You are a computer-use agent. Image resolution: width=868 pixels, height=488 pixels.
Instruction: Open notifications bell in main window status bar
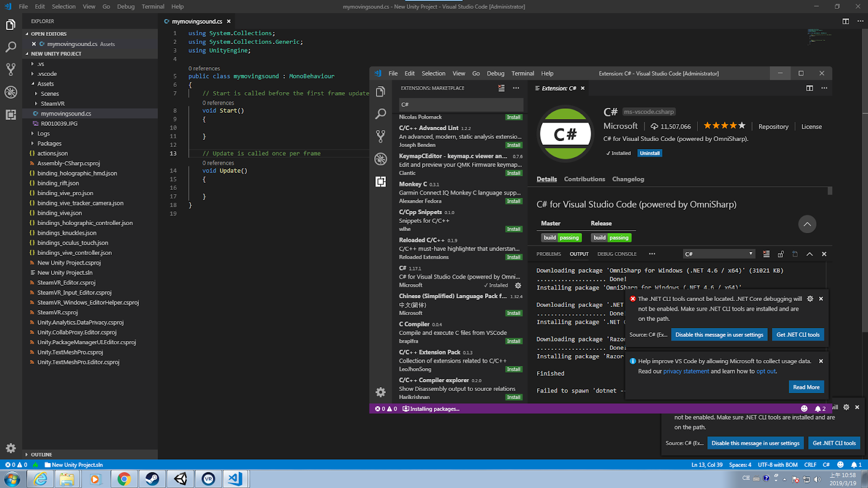[856, 465]
